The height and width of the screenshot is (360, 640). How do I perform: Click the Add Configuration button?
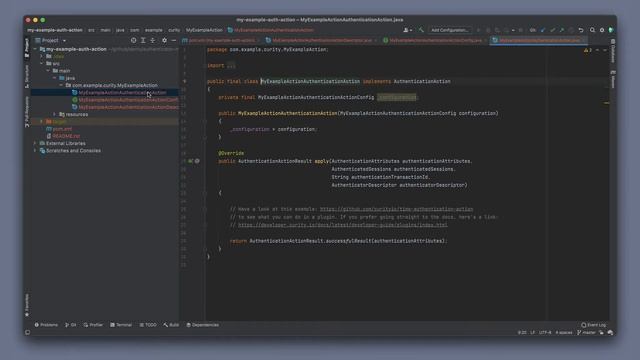click(x=450, y=30)
